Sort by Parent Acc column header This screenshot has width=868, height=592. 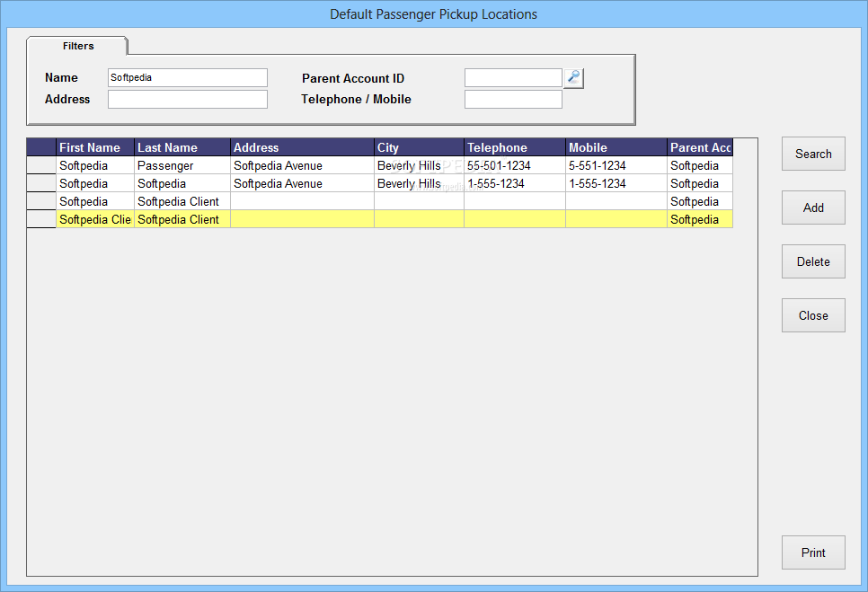(x=700, y=147)
